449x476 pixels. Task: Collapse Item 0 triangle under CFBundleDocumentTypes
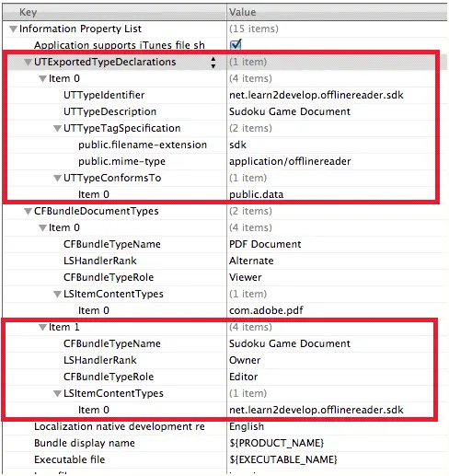click(42, 228)
